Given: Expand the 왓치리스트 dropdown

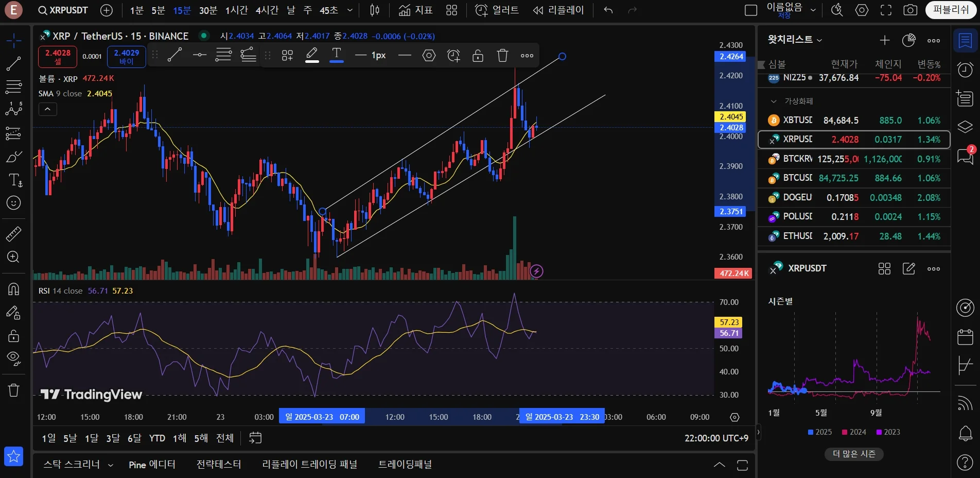Looking at the screenshot, I should coord(795,40).
